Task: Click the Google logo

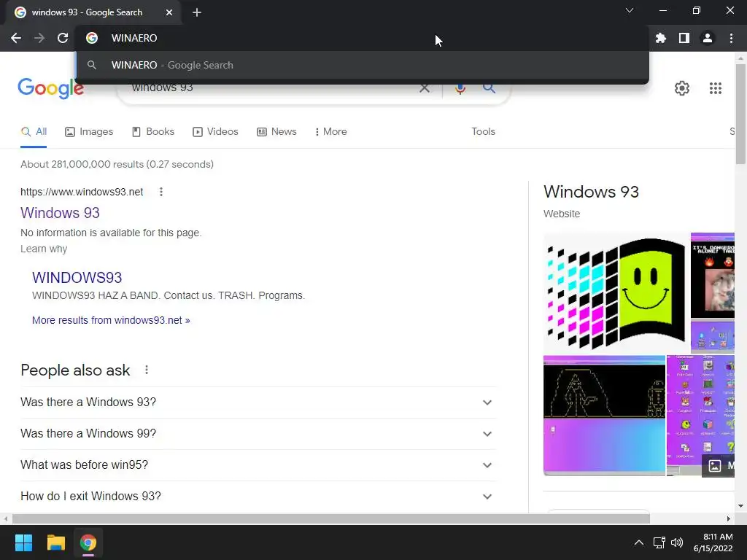Action: click(50, 88)
